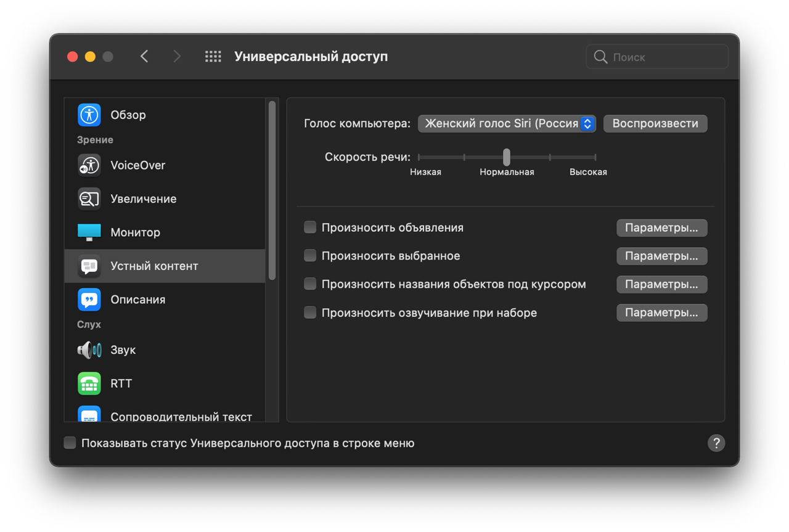Show all preferences grid icon
Image resolution: width=789 pixels, height=532 pixels.
213,57
